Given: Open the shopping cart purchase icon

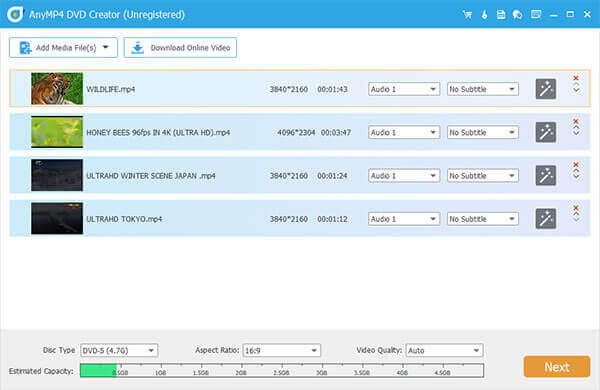Looking at the screenshot, I should pyautogui.click(x=467, y=15).
